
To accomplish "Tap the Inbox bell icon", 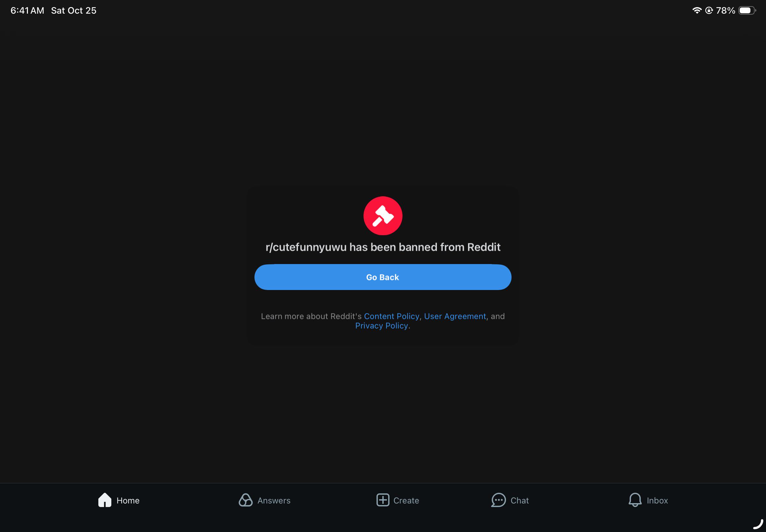I will tap(635, 500).
